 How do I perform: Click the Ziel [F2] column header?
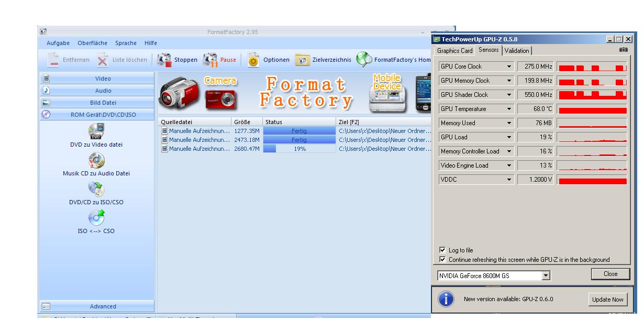click(x=384, y=122)
